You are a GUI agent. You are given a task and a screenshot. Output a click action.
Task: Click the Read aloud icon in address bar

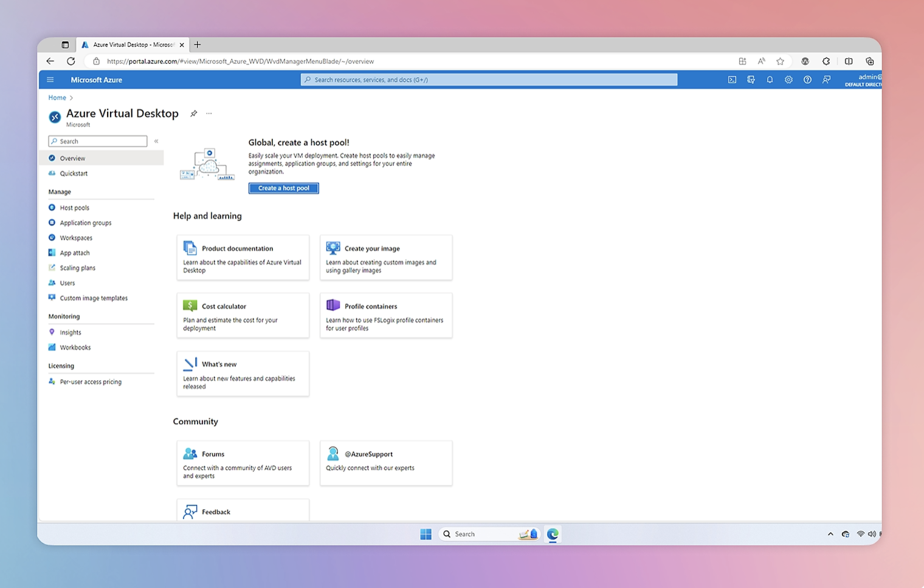coord(761,61)
